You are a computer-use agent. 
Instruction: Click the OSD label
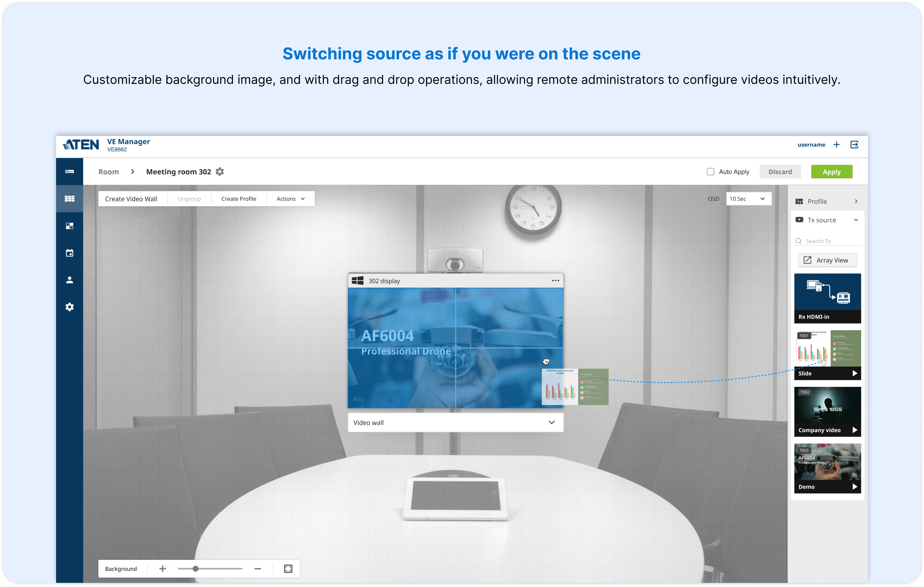[713, 198]
